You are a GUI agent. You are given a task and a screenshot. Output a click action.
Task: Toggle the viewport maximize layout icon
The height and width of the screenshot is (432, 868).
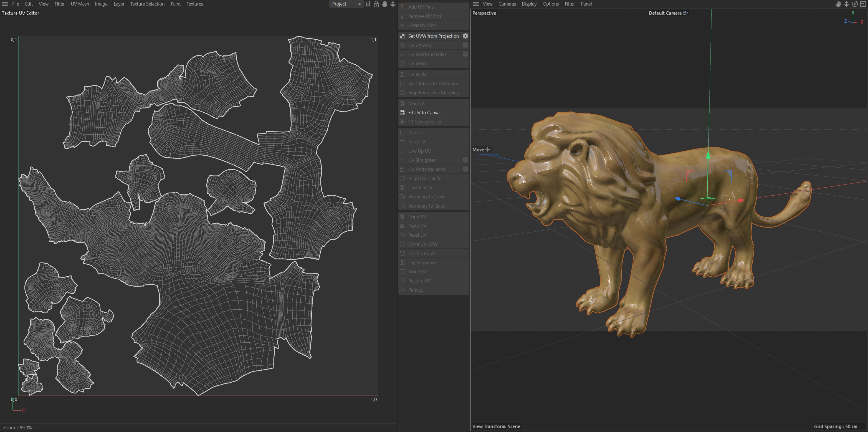863,4
